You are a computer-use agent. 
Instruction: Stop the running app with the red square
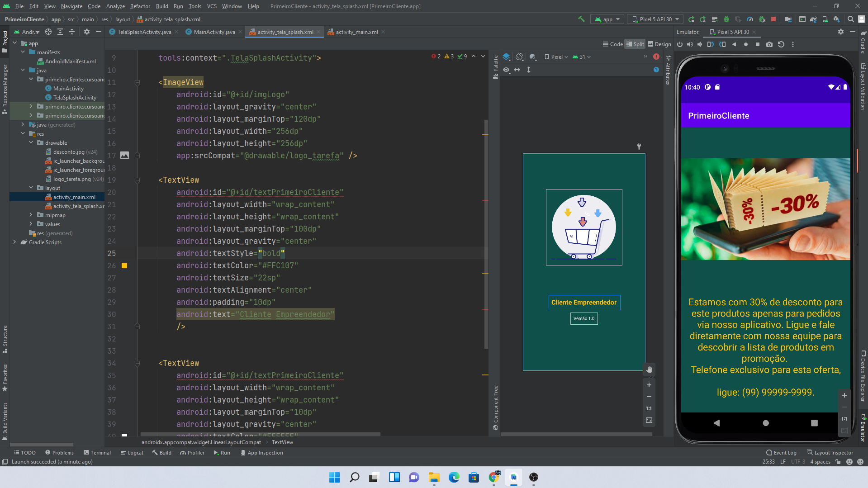[773, 19]
